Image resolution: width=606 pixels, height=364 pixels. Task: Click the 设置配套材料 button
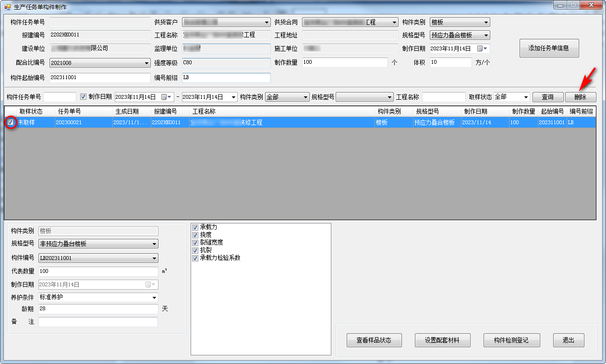tap(442, 340)
